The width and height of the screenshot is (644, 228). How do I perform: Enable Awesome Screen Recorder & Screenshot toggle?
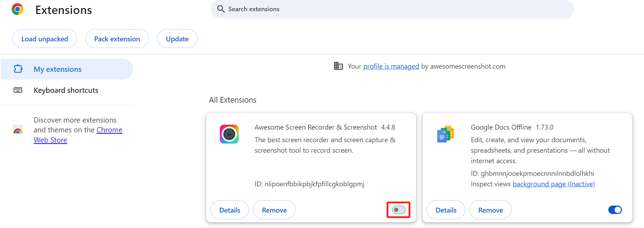click(x=399, y=210)
